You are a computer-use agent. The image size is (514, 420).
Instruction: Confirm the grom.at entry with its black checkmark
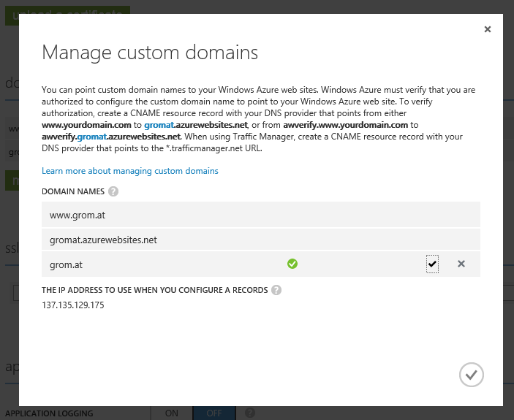click(x=432, y=264)
